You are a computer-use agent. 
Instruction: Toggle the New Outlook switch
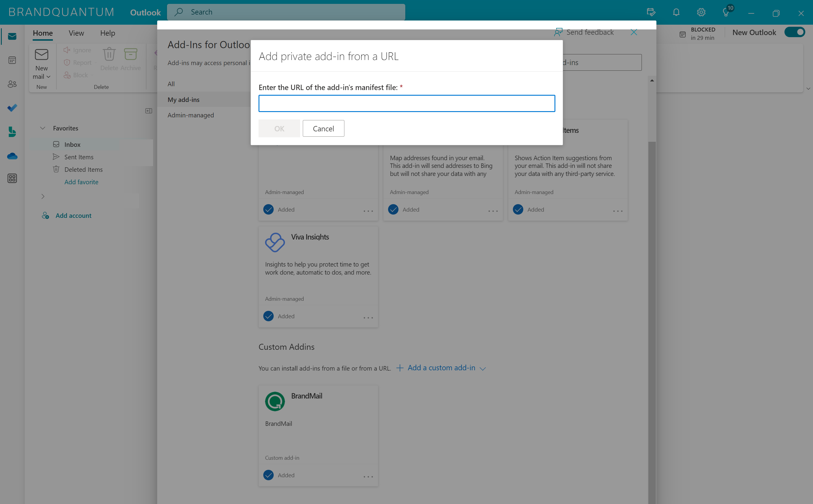tap(794, 32)
